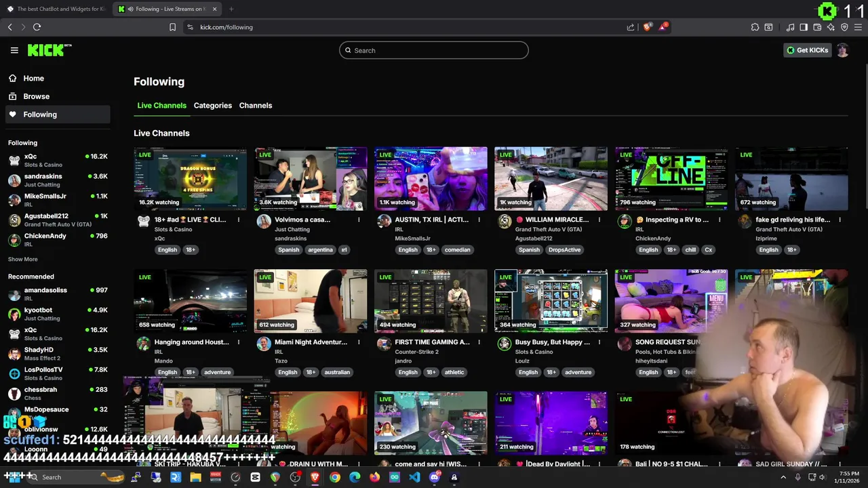Image resolution: width=868 pixels, height=488 pixels.
Task: Open Agustabell212 in the Following sidebar
Action: tap(57, 220)
